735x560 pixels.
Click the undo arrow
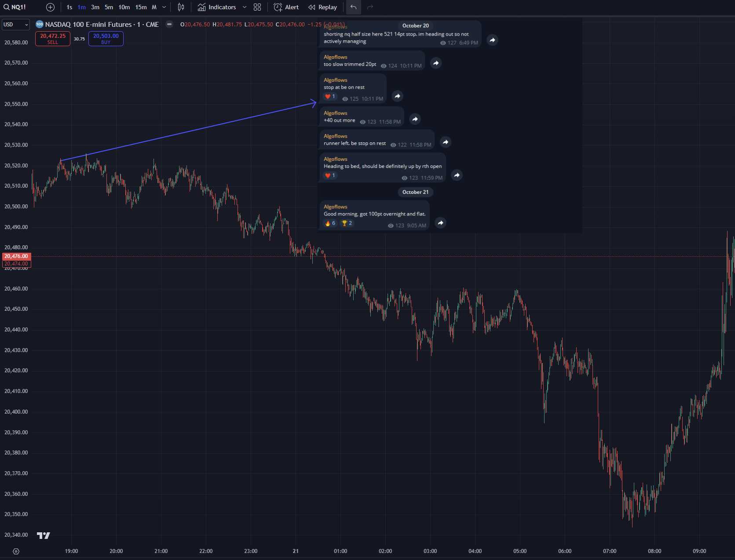tap(353, 7)
